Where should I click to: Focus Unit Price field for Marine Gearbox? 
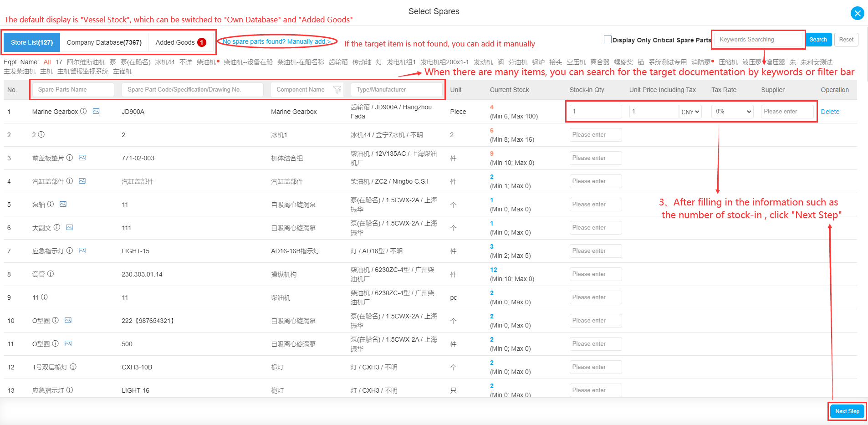(654, 112)
